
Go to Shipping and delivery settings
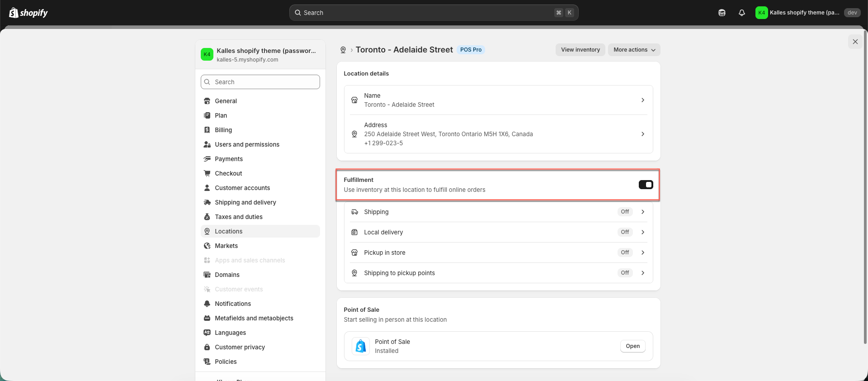245,202
